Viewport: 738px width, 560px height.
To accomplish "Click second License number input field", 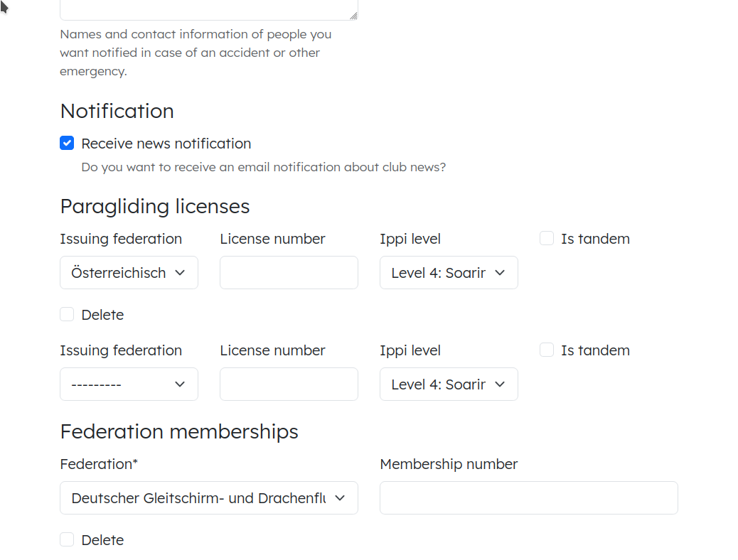I will click(289, 384).
